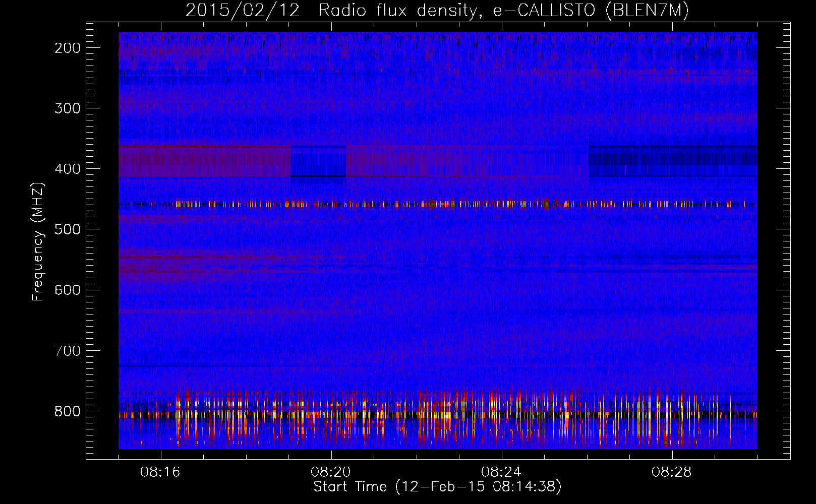The image size is (816, 504).
Task: Click the 08:16 time tick label
Action: pyautogui.click(x=160, y=472)
